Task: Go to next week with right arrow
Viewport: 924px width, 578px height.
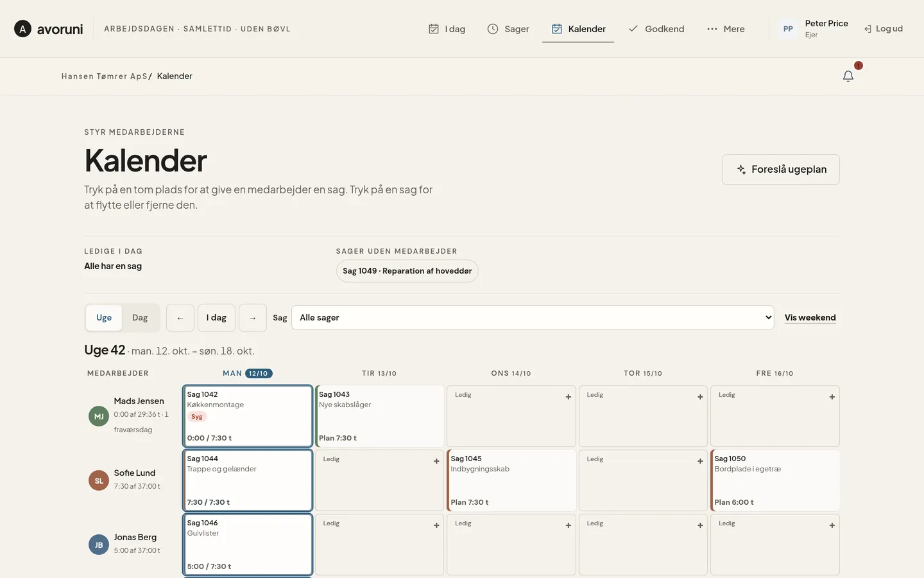Action: pyautogui.click(x=253, y=318)
